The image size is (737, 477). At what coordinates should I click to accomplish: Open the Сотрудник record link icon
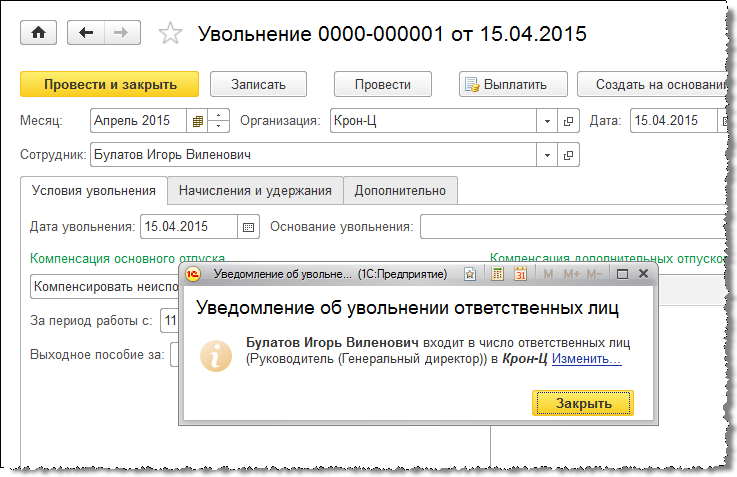click(569, 155)
